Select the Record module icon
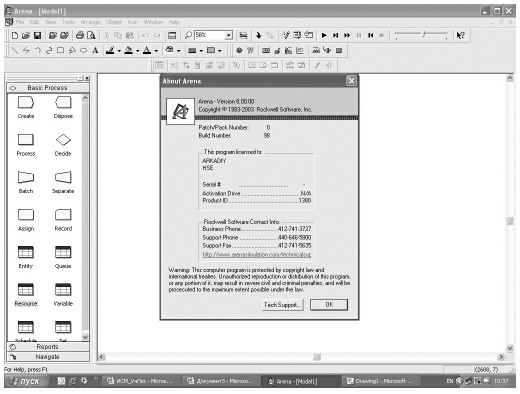 click(63, 220)
